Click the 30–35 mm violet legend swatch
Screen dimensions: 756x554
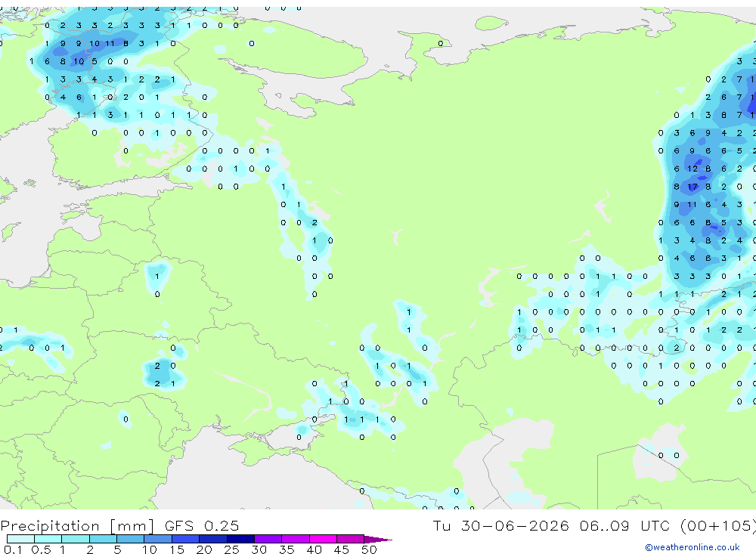268,539
